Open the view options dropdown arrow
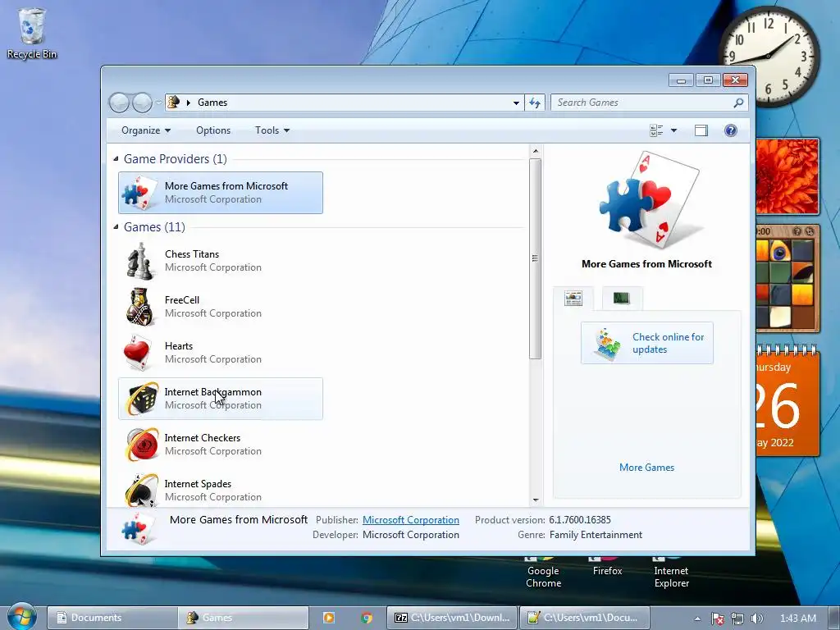840x630 pixels. click(x=674, y=130)
